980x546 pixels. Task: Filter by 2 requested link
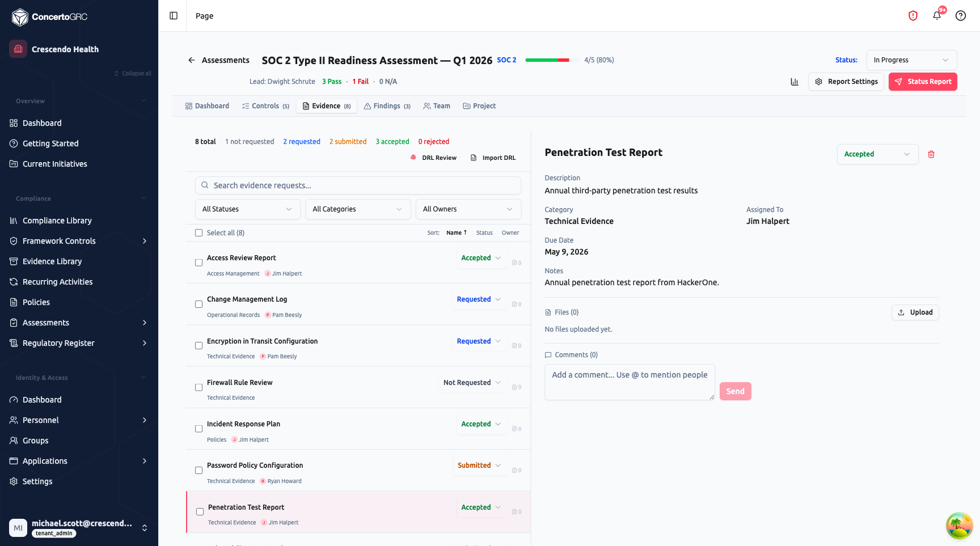[x=302, y=142]
